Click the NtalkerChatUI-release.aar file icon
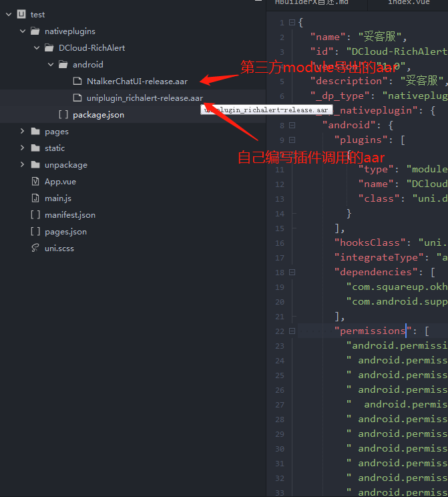Viewport: 448px width, 497px height. pos(77,81)
